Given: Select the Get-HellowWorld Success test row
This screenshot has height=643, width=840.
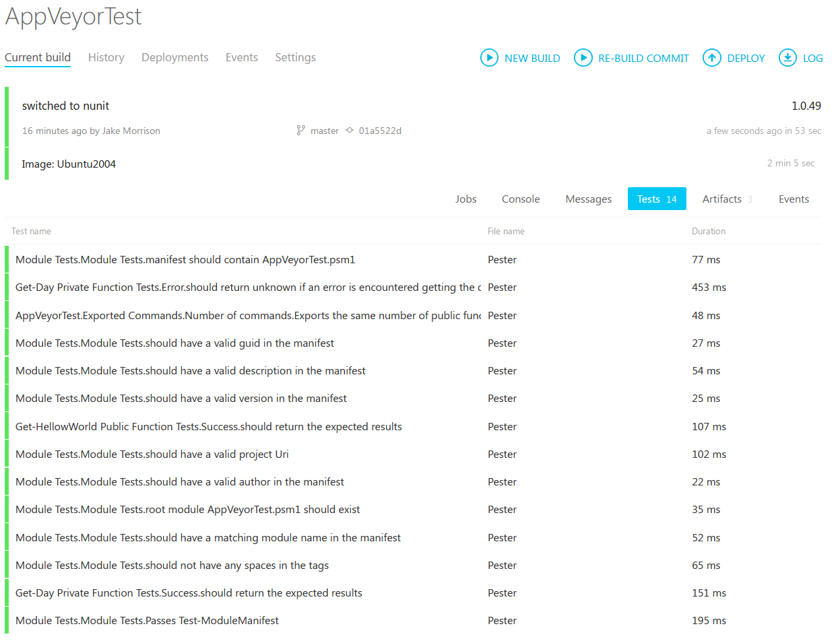Looking at the screenshot, I should [x=413, y=426].
